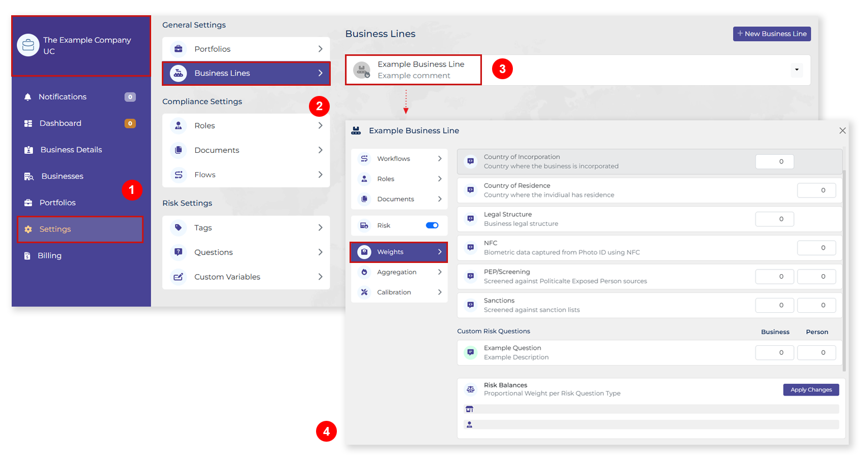Click the Workflows icon in business line panel
The image size is (868, 463).
coord(364,158)
